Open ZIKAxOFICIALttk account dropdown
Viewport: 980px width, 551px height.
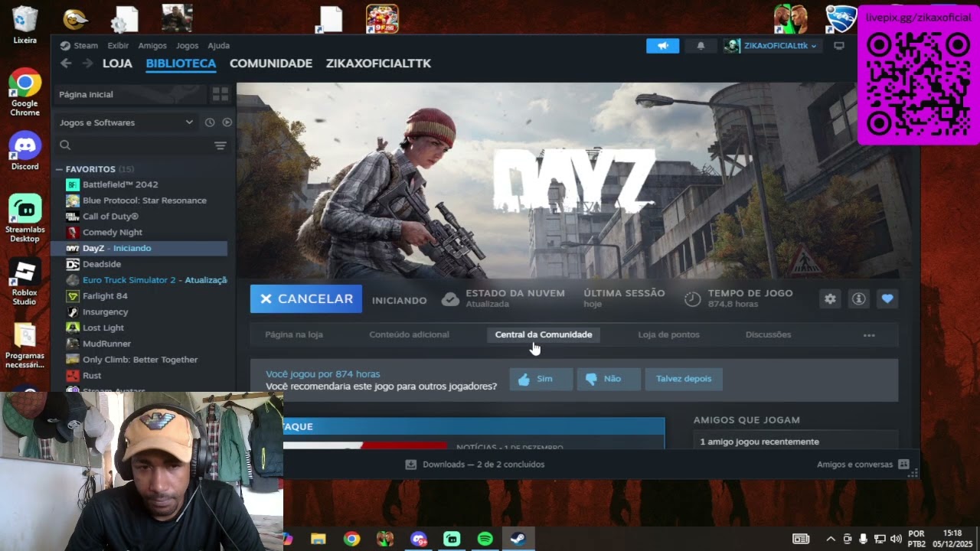coord(772,46)
